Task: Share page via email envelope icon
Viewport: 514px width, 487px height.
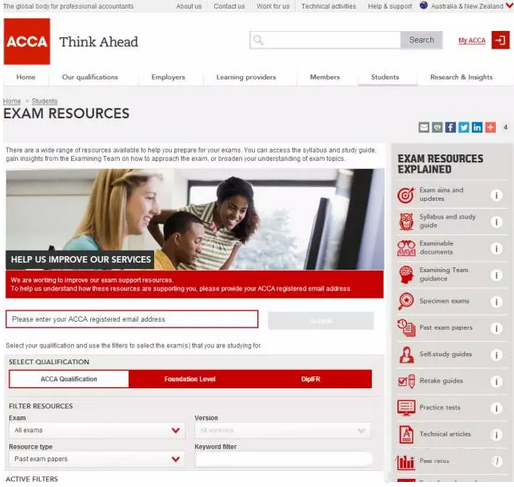Action: [x=424, y=127]
